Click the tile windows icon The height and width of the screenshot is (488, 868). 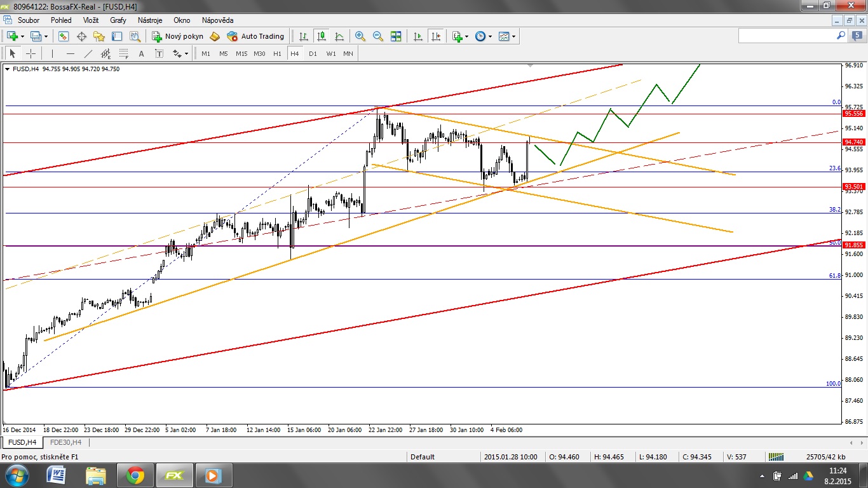click(x=396, y=36)
